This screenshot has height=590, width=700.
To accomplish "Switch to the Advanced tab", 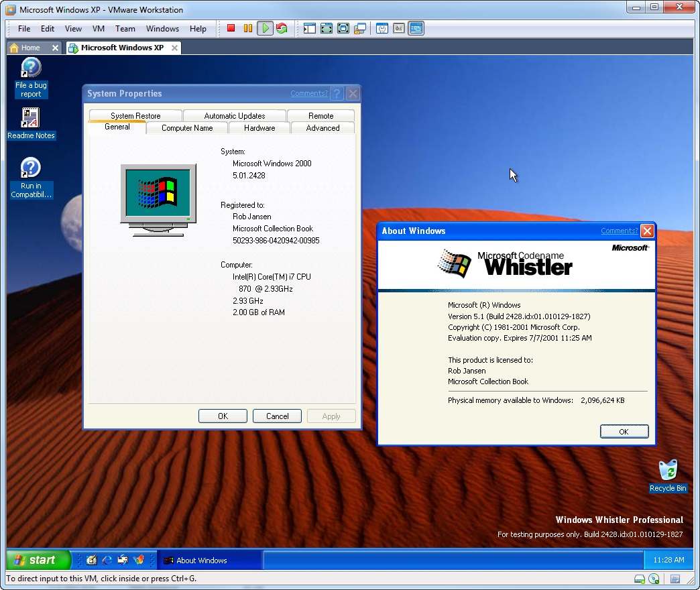I will coord(323,127).
